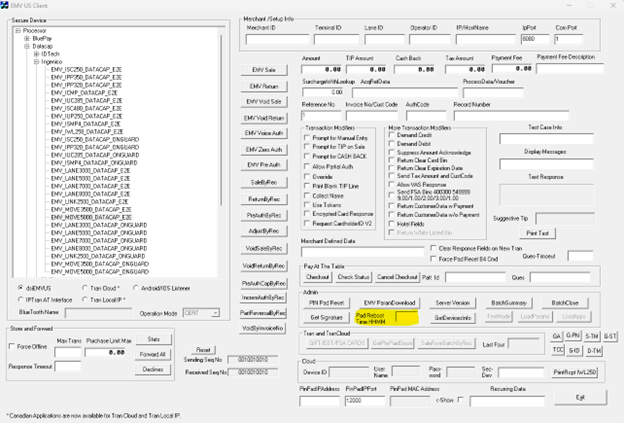This screenshot has height=423, width=624.
Task: Select EMV_LANE3000_DATACAP_E2E device
Action: pyautogui.click(x=90, y=170)
